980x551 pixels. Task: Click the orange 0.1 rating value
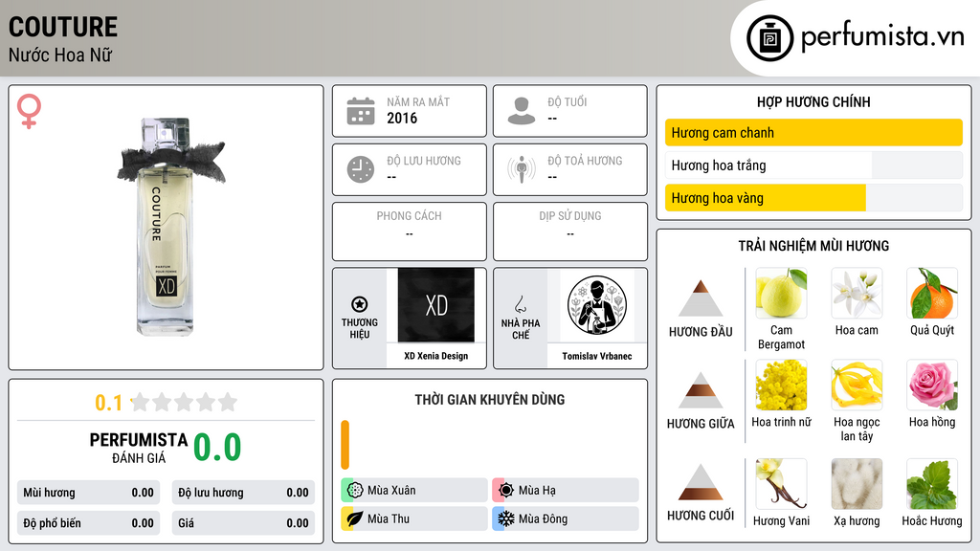coord(108,403)
